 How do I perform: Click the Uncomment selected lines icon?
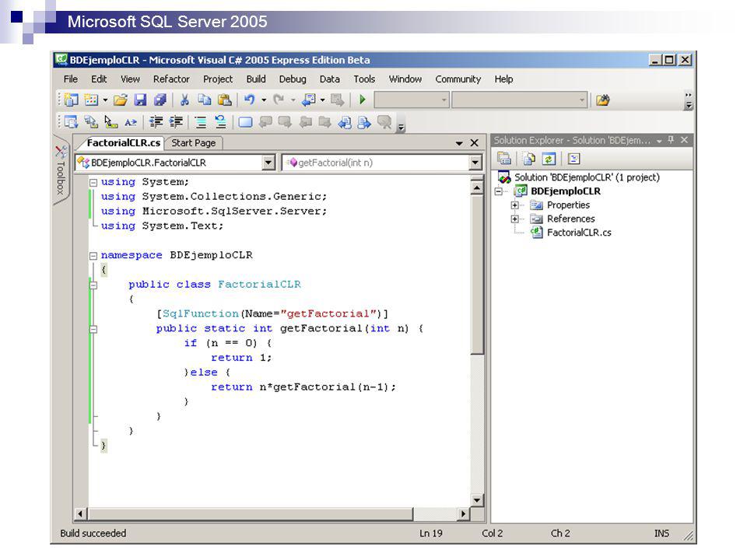point(220,122)
